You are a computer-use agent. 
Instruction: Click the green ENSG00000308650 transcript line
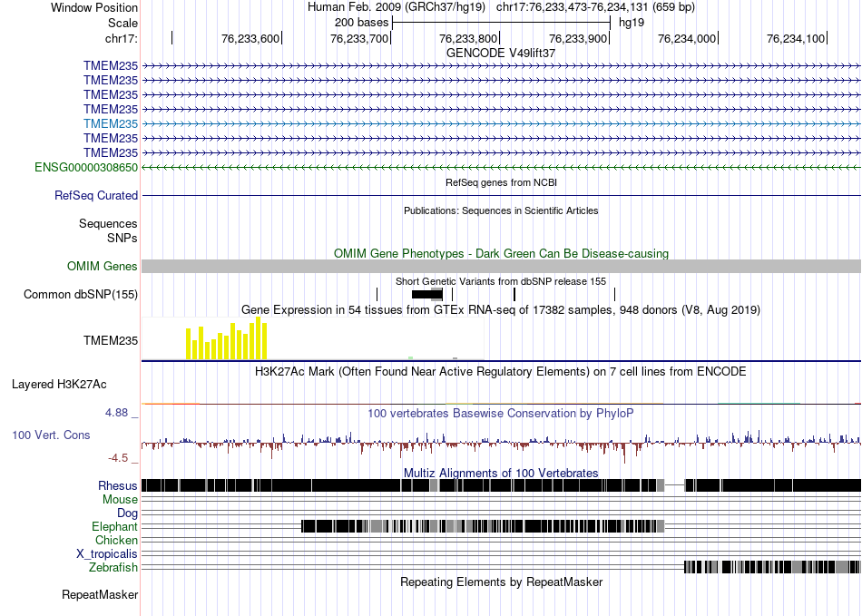pos(502,167)
